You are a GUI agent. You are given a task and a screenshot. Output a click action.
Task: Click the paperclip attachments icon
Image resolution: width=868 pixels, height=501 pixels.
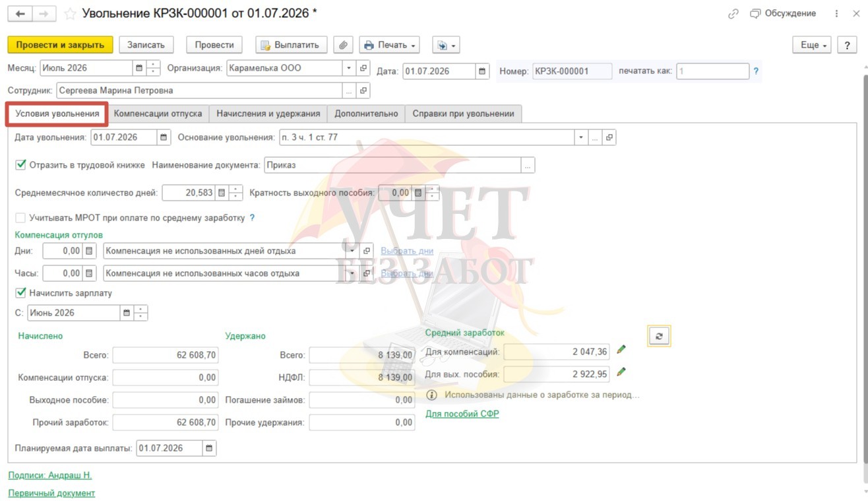coord(342,45)
